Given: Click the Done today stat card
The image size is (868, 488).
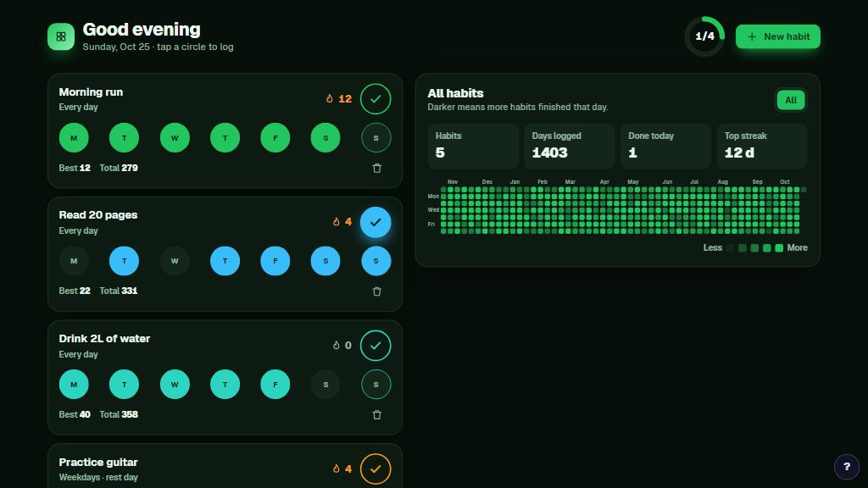Looking at the screenshot, I should (665, 146).
